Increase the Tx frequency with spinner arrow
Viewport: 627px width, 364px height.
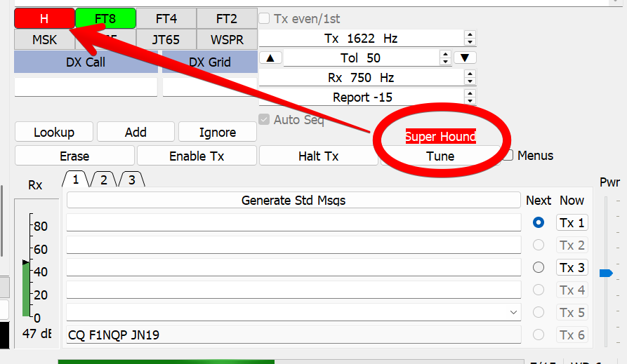click(470, 35)
